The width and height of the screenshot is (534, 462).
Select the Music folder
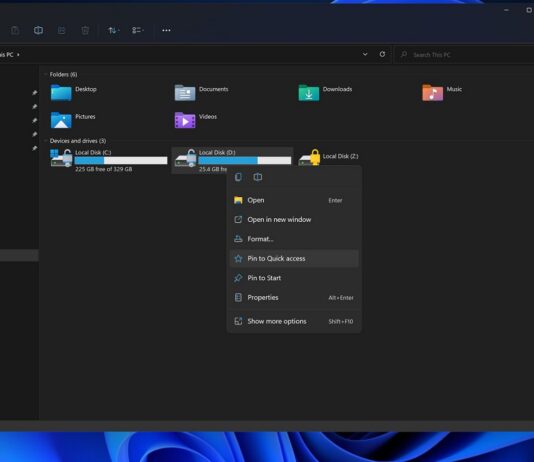click(x=433, y=93)
